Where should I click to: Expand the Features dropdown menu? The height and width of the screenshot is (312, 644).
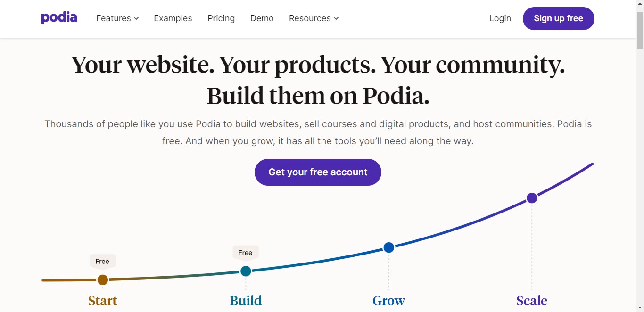117,18
